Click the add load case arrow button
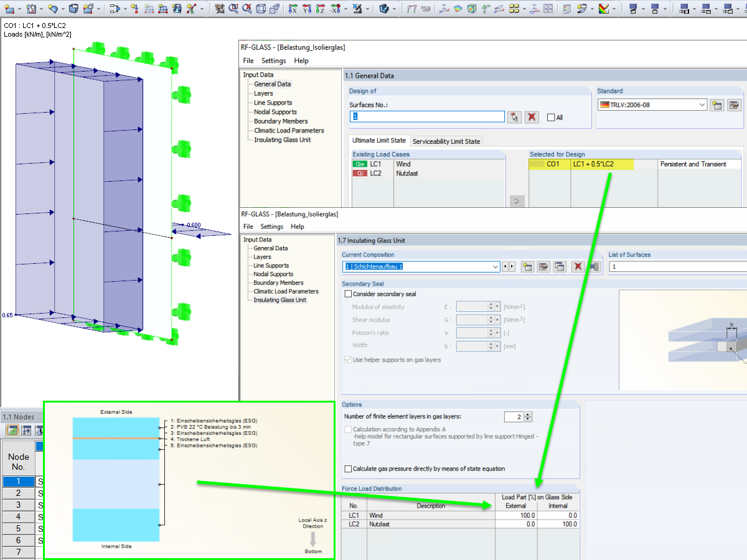 (x=517, y=201)
